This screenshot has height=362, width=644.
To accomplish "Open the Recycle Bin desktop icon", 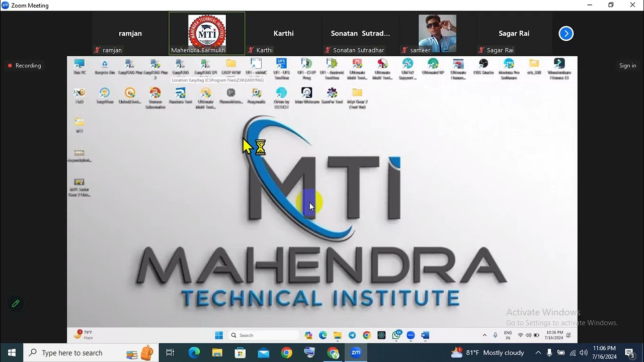I will pyautogui.click(x=105, y=67).
